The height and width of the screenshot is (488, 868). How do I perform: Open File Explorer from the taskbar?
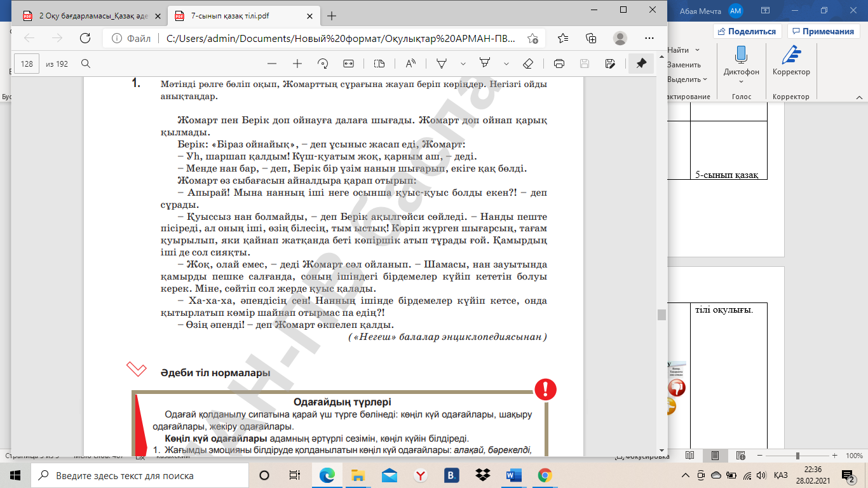pos(358,475)
